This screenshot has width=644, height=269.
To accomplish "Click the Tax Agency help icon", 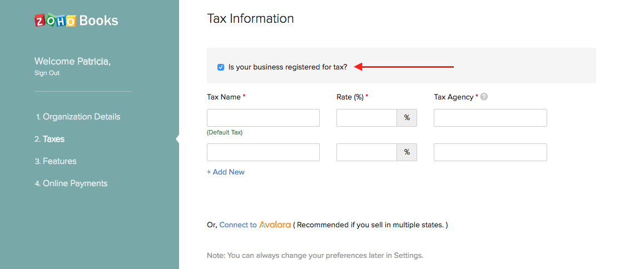I will click(x=484, y=97).
